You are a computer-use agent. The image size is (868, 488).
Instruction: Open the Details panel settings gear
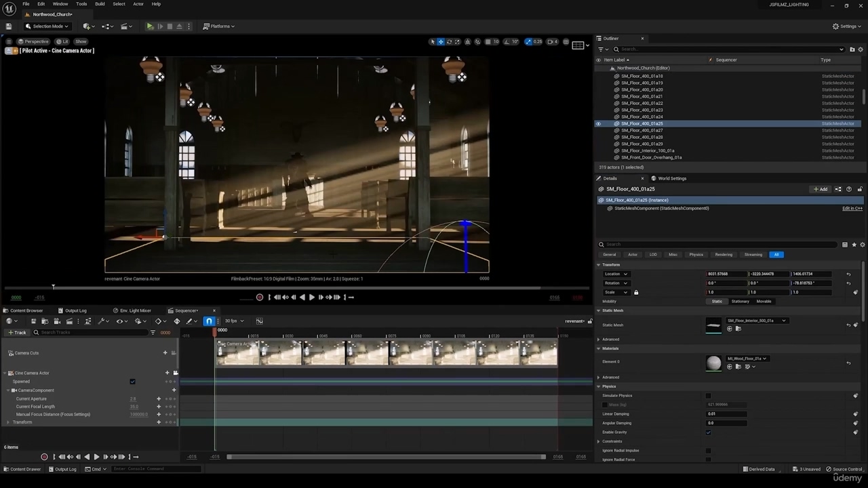[861, 245]
